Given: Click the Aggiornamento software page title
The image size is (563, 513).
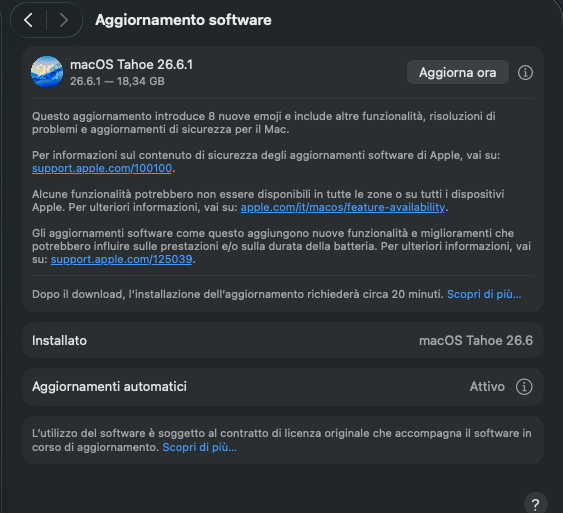Looking at the screenshot, I should (183, 20).
